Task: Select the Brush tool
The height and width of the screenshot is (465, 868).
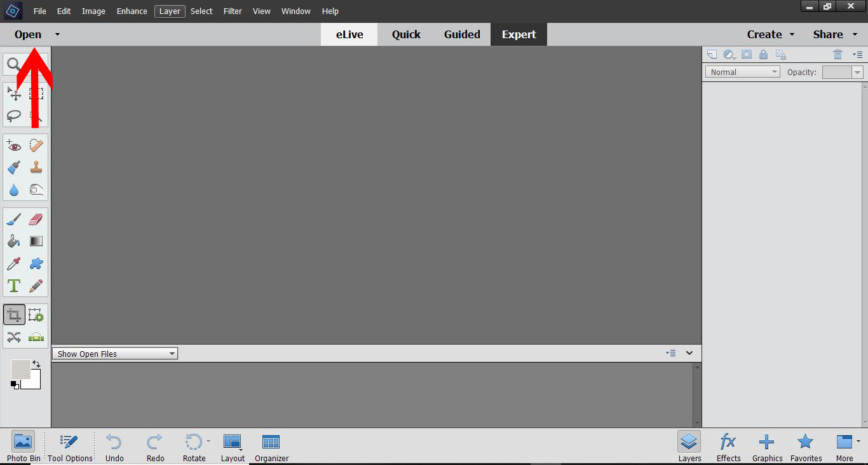Action: click(14, 219)
